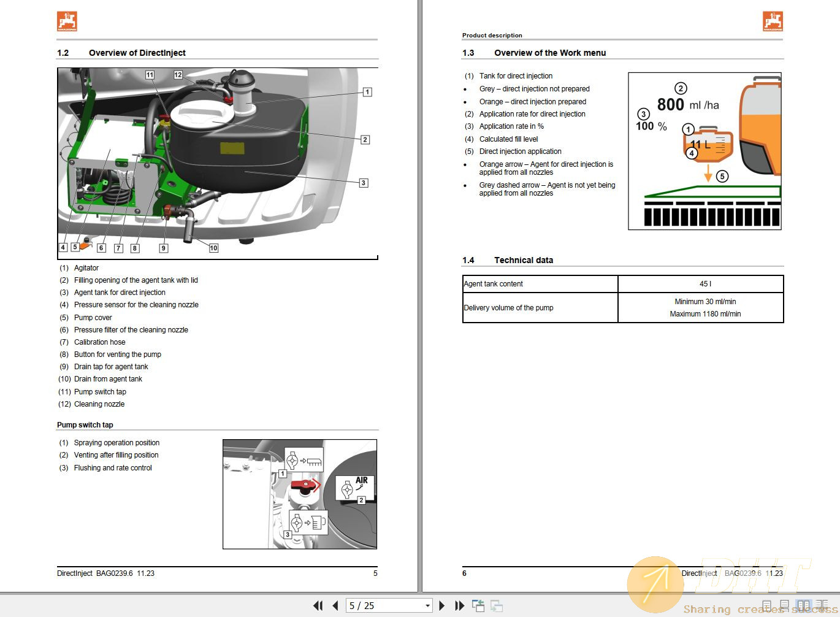Click the 'Agent tank content' table cell

tap(540, 284)
